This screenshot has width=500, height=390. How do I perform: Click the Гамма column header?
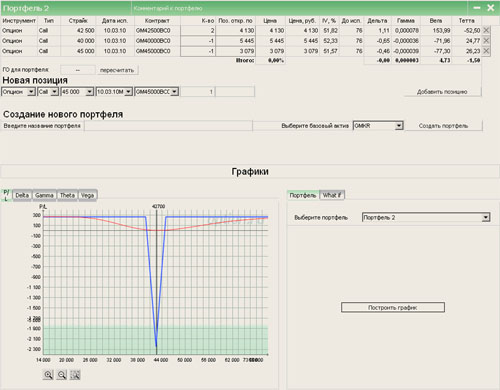tap(406, 21)
